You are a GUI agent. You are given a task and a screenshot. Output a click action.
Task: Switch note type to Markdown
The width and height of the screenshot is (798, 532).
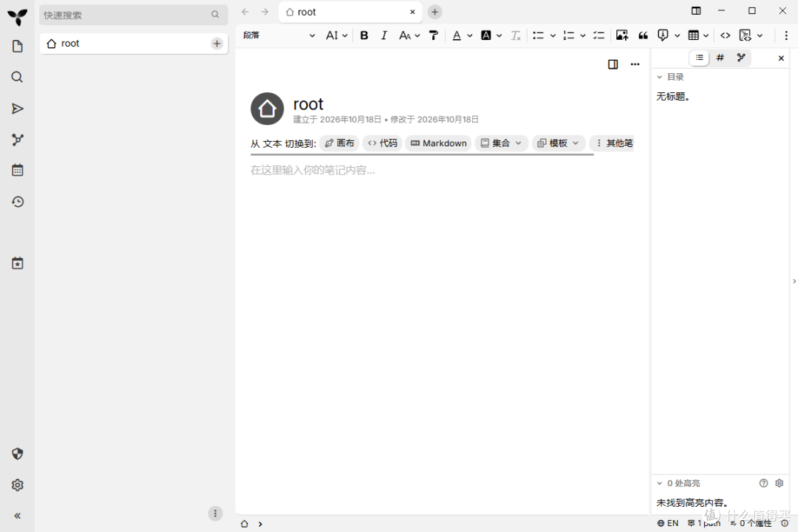coord(439,143)
